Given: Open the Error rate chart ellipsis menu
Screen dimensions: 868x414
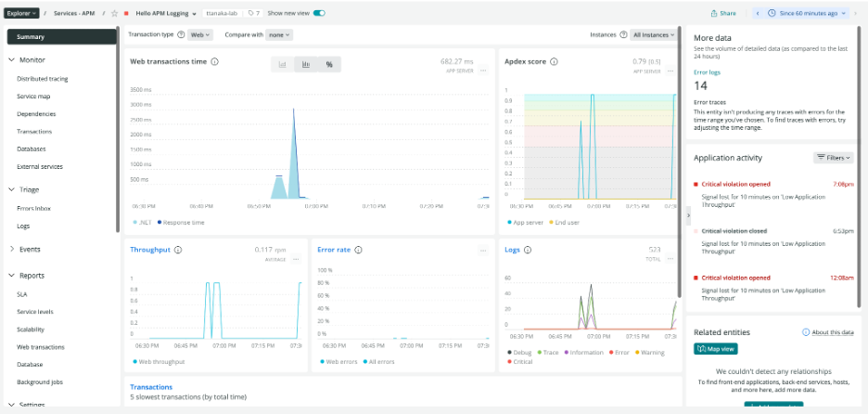Looking at the screenshot, I should click(482, 251).
